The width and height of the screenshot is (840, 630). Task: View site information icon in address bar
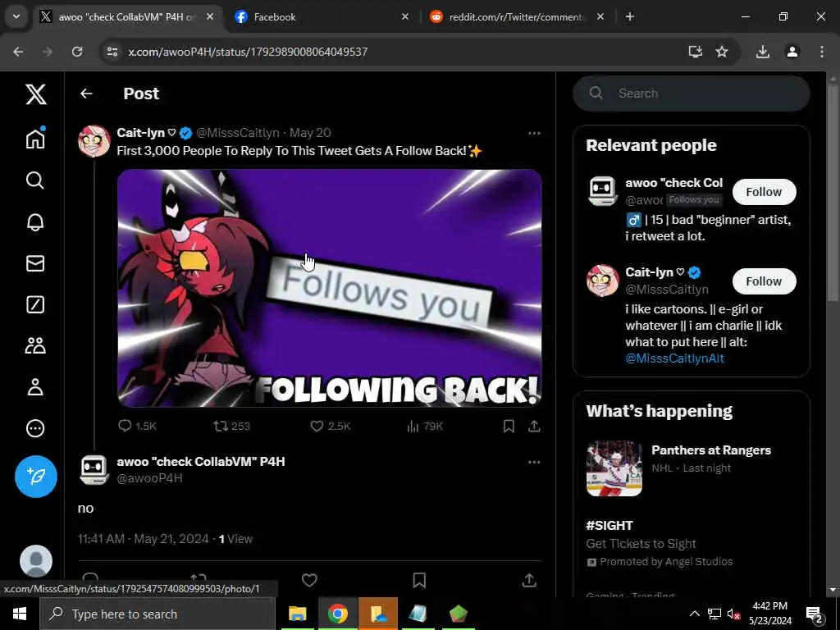coord(112,52)
